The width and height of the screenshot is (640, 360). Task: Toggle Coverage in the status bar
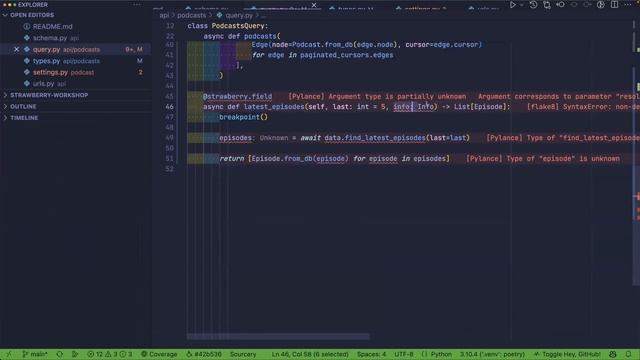tap(159, 354)
